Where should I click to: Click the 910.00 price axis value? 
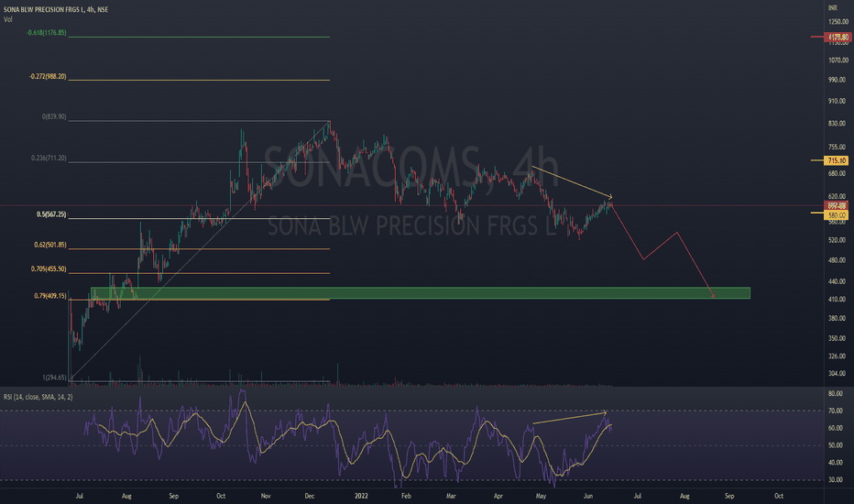pyautogui.click(x=838, y=101)
